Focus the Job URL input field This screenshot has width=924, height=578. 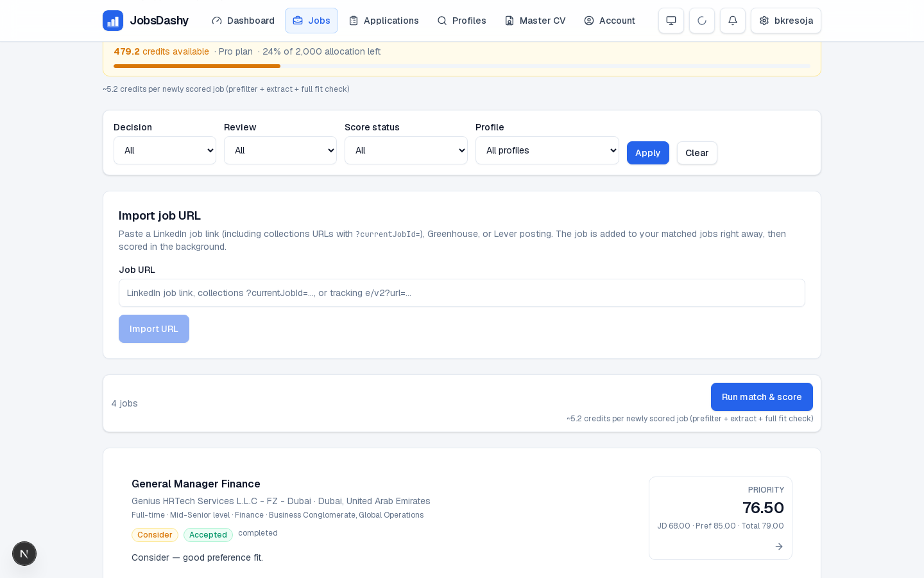pos(462,293)
